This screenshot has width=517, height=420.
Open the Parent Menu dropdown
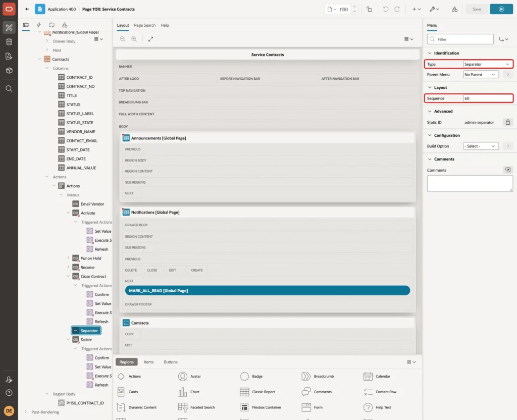tap(481, 75)
